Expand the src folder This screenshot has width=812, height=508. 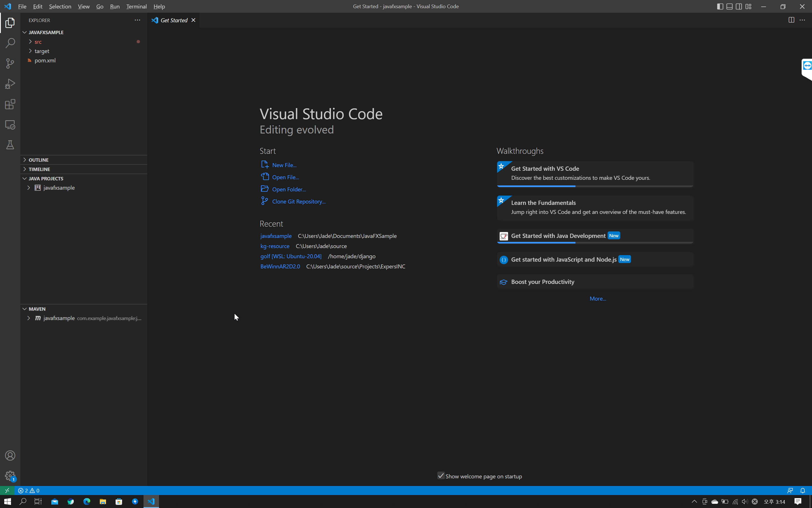tap(30, 42)
